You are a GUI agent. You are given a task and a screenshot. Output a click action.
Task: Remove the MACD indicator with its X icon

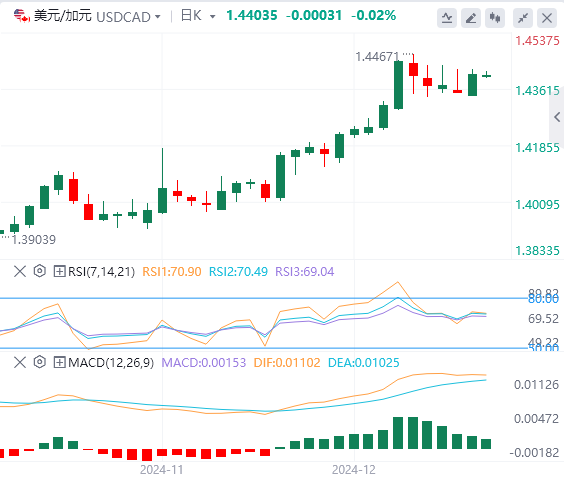[20, 362]
